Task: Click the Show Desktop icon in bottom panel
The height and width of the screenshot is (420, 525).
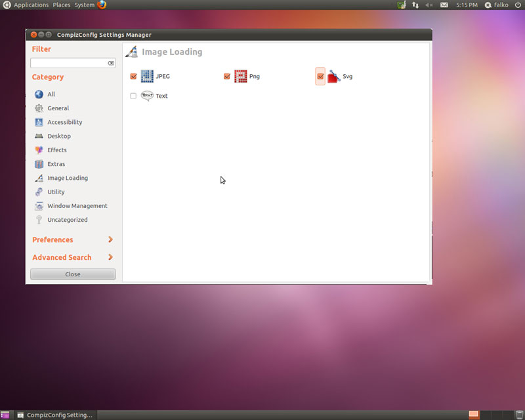Action: [x=5, y=415]
